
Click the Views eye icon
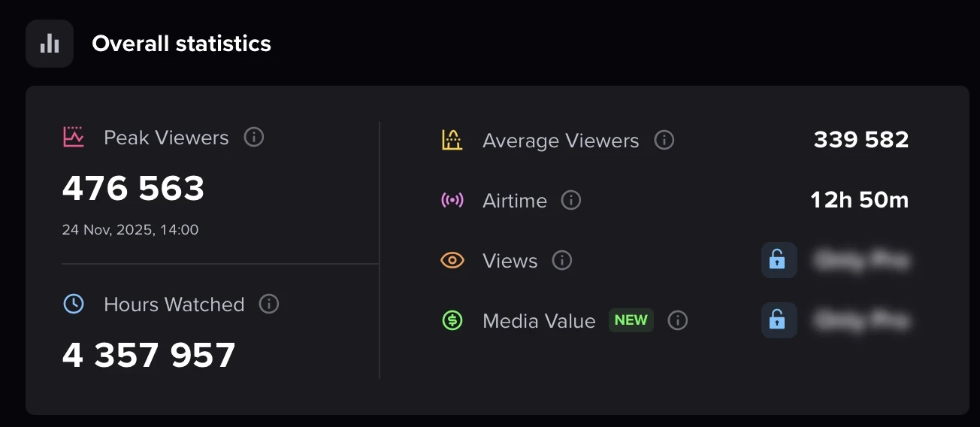[x=452, y=261]
